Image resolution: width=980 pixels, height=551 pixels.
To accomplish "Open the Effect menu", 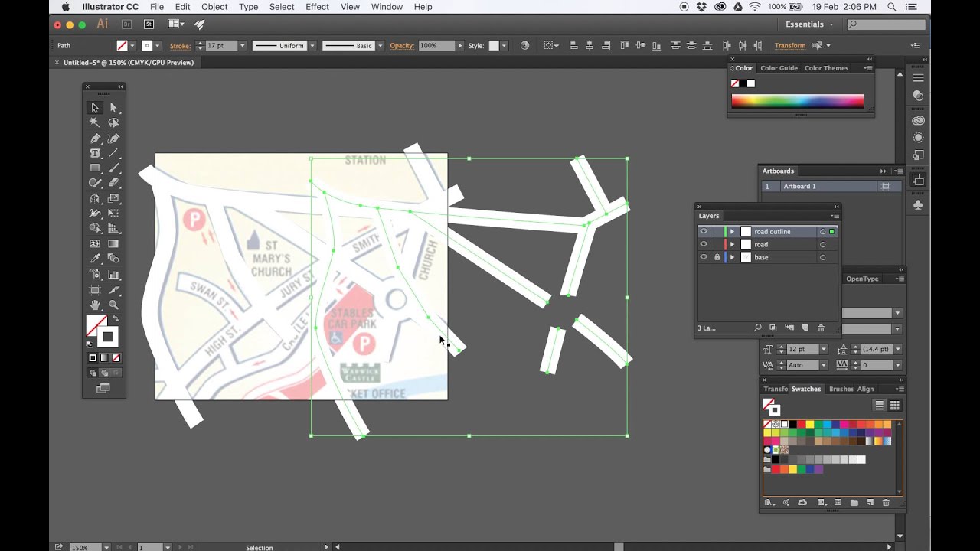I will 317,7.
